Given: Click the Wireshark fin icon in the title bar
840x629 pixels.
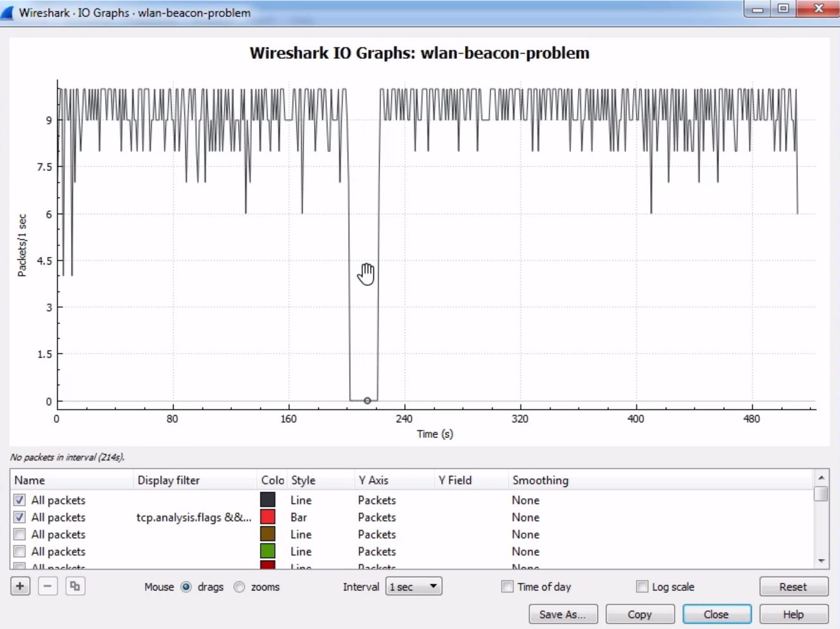Looking at the screenshot, I should pos(7,13).
